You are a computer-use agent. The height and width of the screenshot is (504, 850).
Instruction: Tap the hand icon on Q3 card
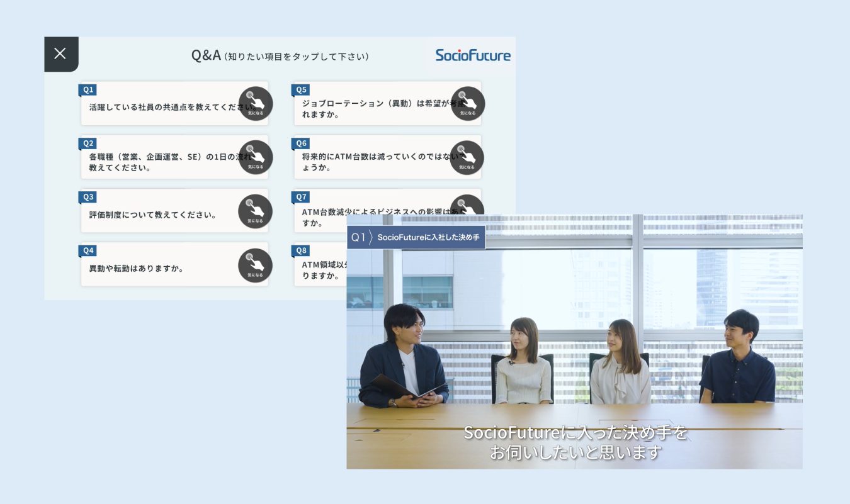click(256, 211)
